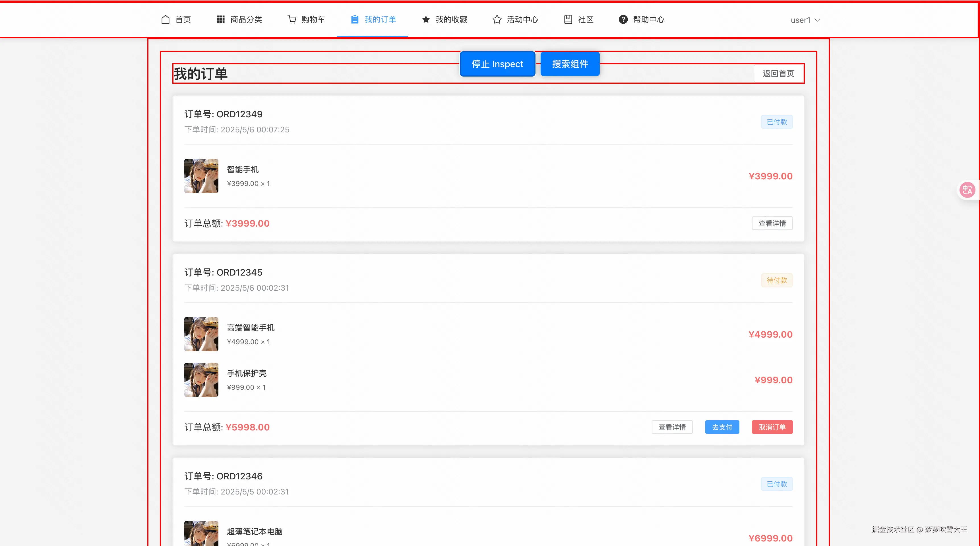Click the product category grid icon

(x=220, y=19)
